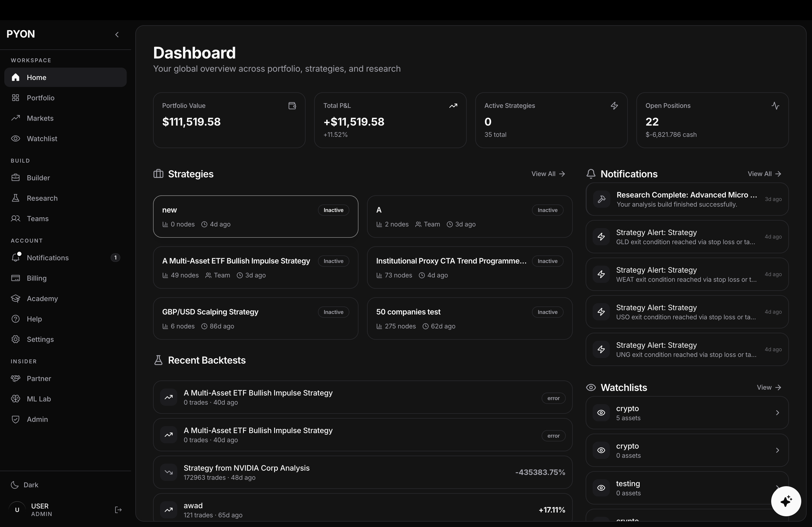The width and height of the screenshot is (812, 527).
Task: Open the Builder section
Action: click(x=65, y=178)
